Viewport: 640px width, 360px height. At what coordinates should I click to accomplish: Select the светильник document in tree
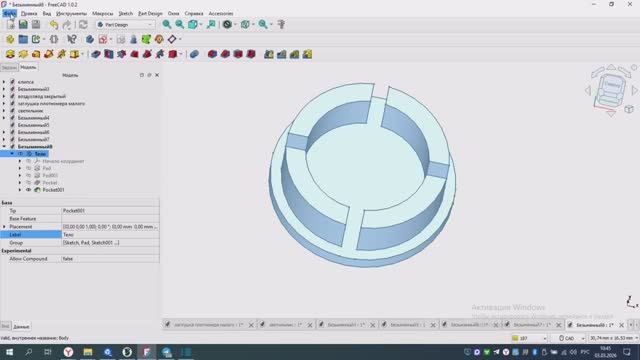coord(31,111)
